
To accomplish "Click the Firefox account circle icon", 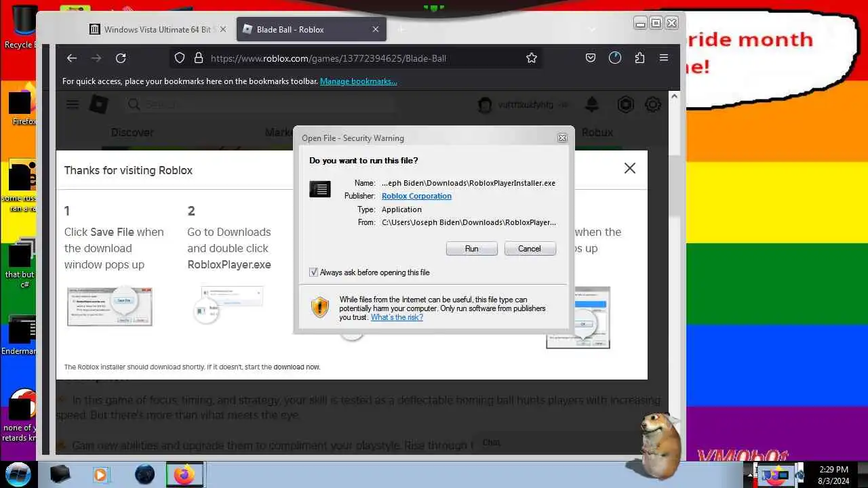I will tap(615, 58).
